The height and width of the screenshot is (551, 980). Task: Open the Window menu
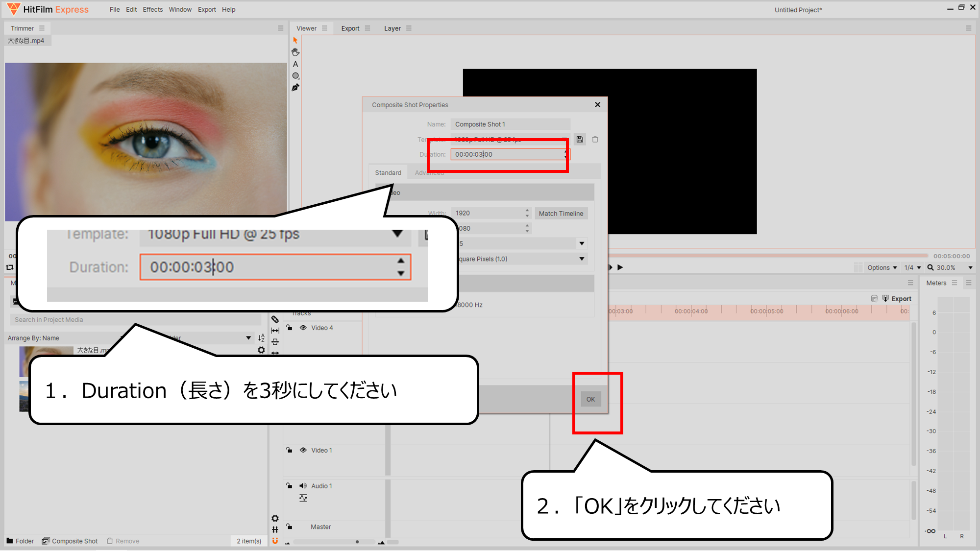(180, 9)
